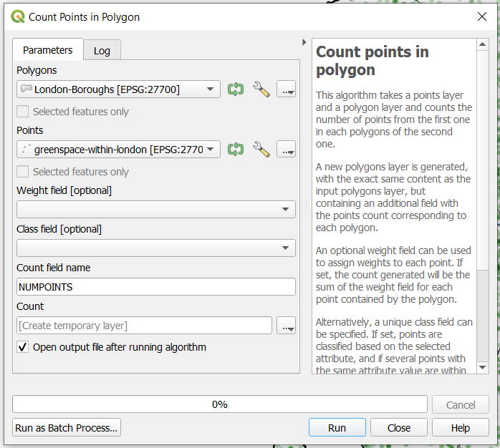Click the QGIS logo in title bar
The width and height of the screenshot is (500, 448).
point(18,16)
